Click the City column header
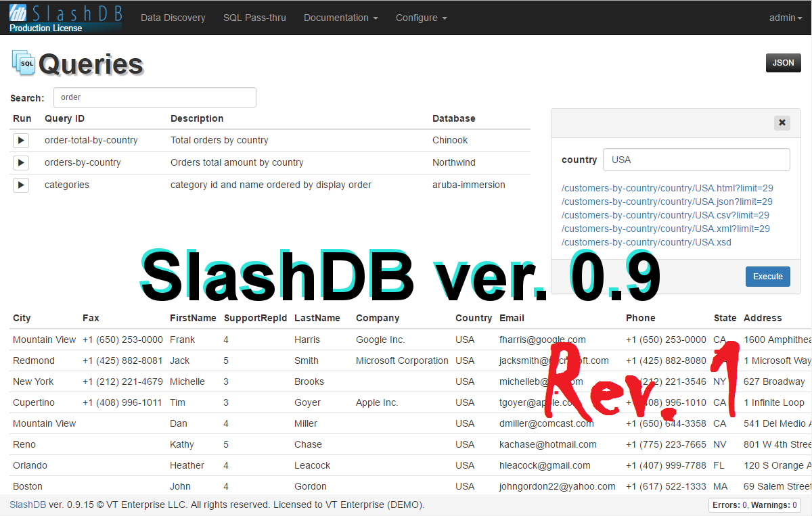Viewport: 812px width, 516px height. 22,318
